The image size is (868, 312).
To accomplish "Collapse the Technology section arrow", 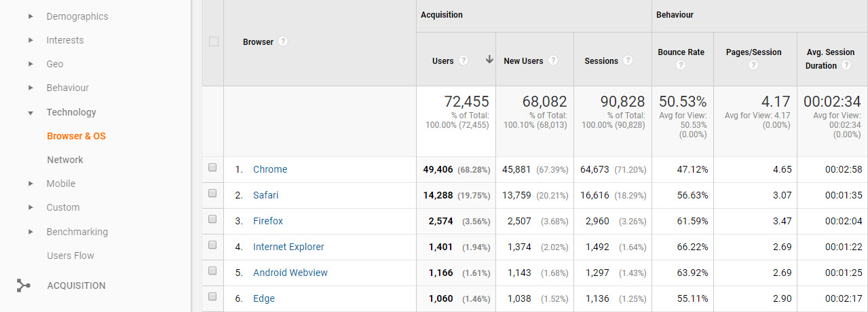I will 31,113.
